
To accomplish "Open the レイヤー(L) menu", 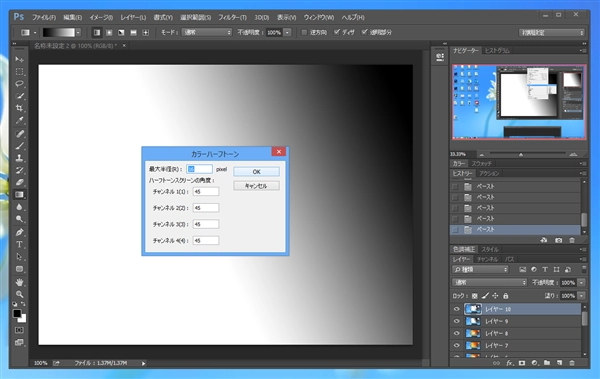I will (x=133, y=18).
